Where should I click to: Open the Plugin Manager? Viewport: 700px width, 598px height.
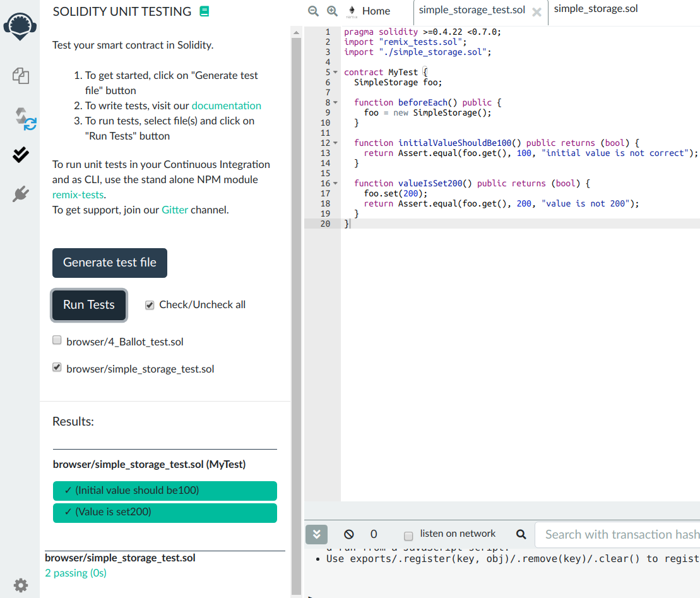20,194
